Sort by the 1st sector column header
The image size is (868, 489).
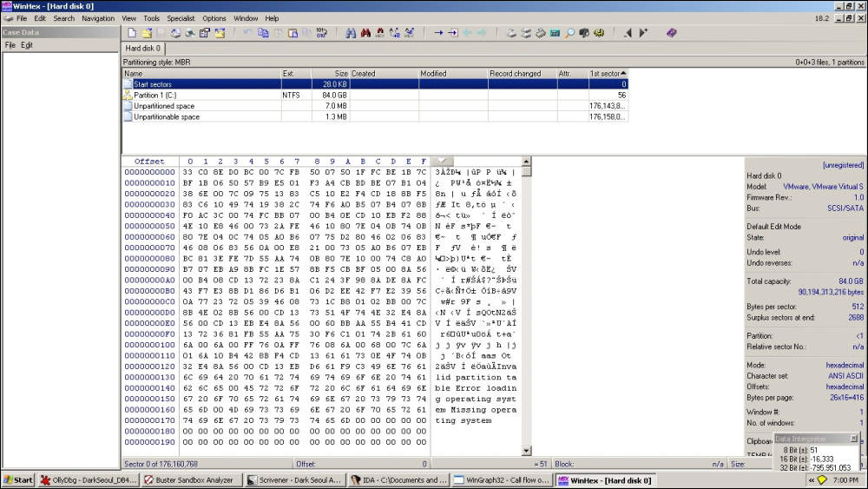pyautogui.click(x=608, y=73)
